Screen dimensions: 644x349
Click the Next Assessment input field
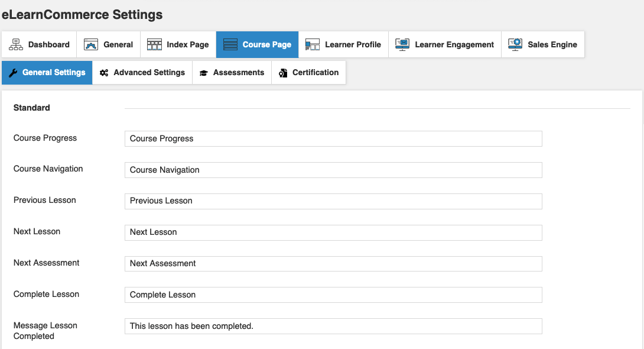pos(333,263)
